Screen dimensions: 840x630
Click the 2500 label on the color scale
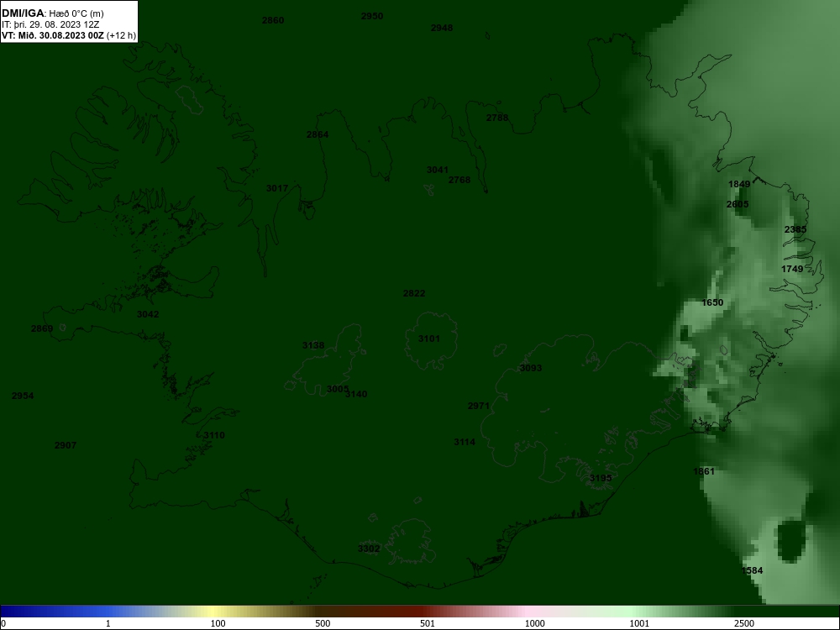[744, 623]
